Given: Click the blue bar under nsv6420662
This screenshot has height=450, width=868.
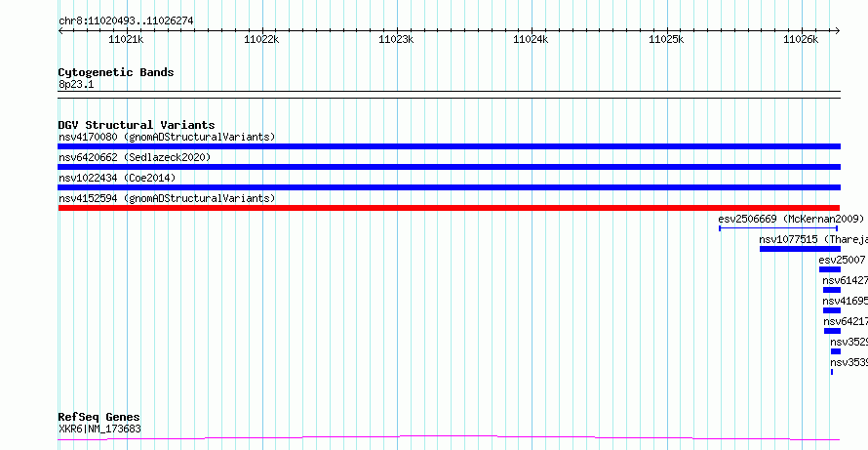Looking at the screenshot, I should pyautogui.click(x=449, y=167).
